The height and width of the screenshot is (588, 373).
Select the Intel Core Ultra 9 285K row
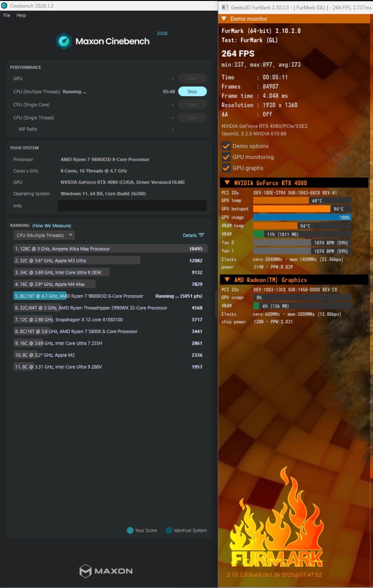click(110, 272)
